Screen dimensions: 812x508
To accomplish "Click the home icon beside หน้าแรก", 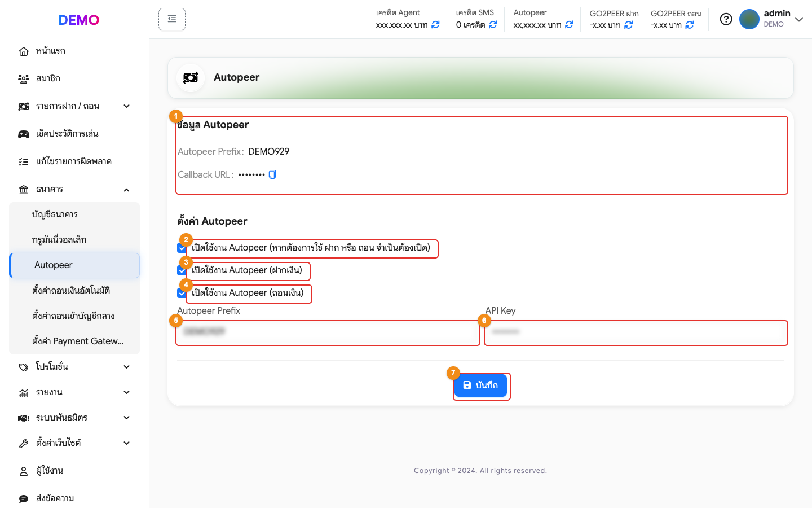I will click(24, 51).
